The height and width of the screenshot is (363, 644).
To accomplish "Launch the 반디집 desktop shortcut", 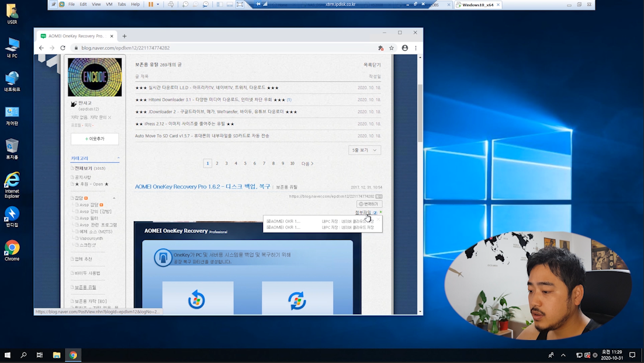I will [x=12, y=217].
